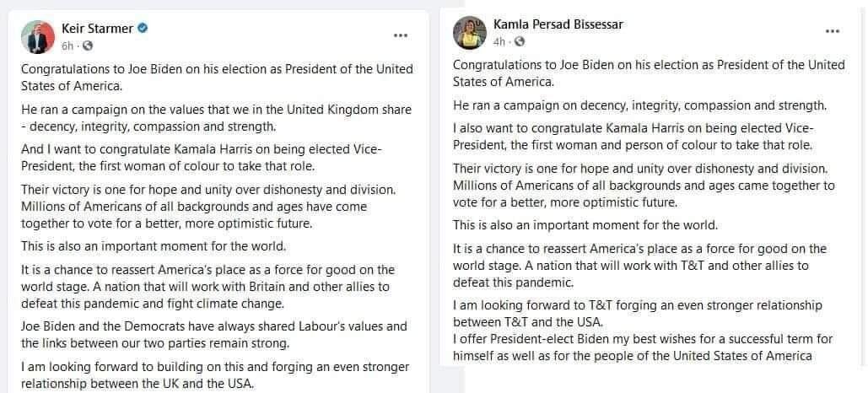Select the paragraph about values the United Kingdom shares
Viewport: 868px width, 393px height.
pos(216,118)
